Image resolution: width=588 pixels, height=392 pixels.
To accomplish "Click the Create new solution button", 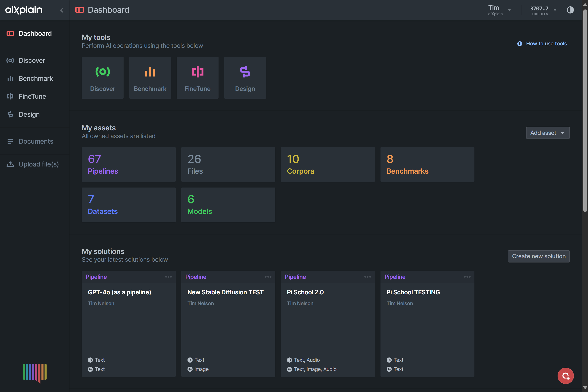I will point(539,256).
